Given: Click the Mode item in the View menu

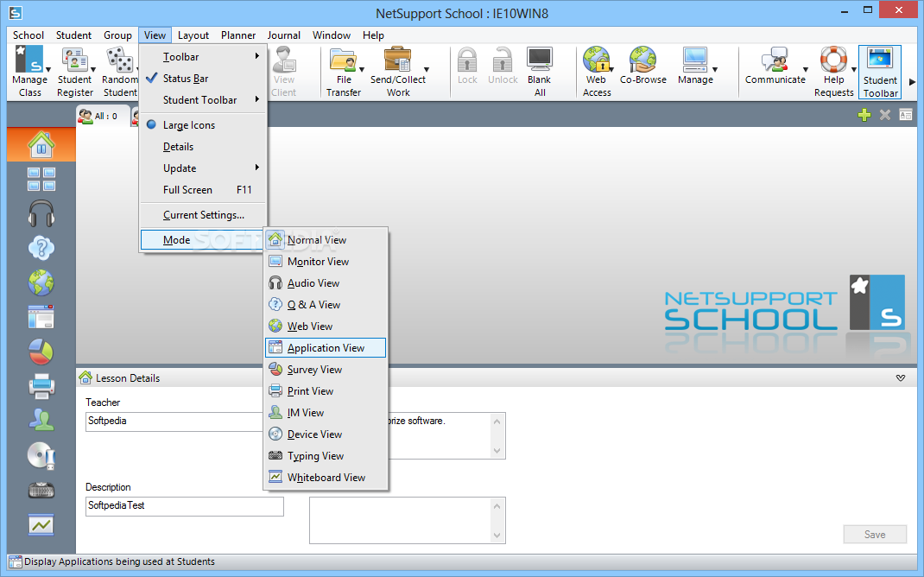Looking at the screenshot, I should click(201, 240).
